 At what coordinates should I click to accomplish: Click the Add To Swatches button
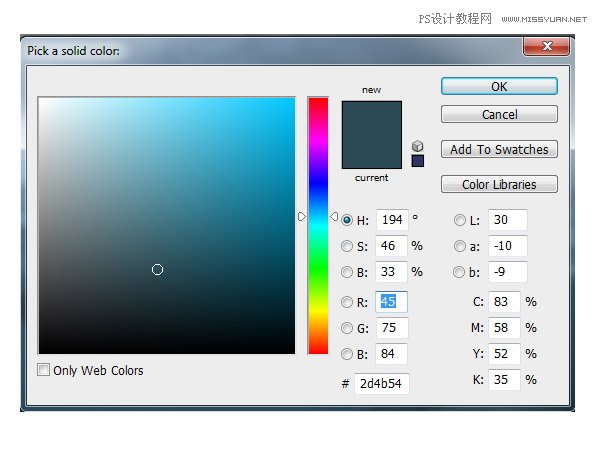coord(499,149)
